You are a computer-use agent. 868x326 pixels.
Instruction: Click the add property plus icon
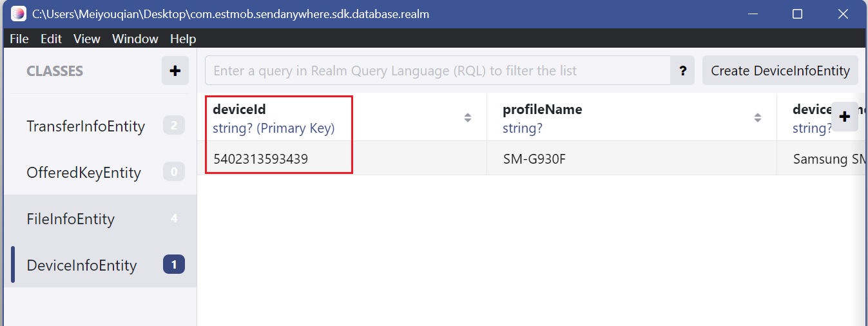tap(845, 117)
